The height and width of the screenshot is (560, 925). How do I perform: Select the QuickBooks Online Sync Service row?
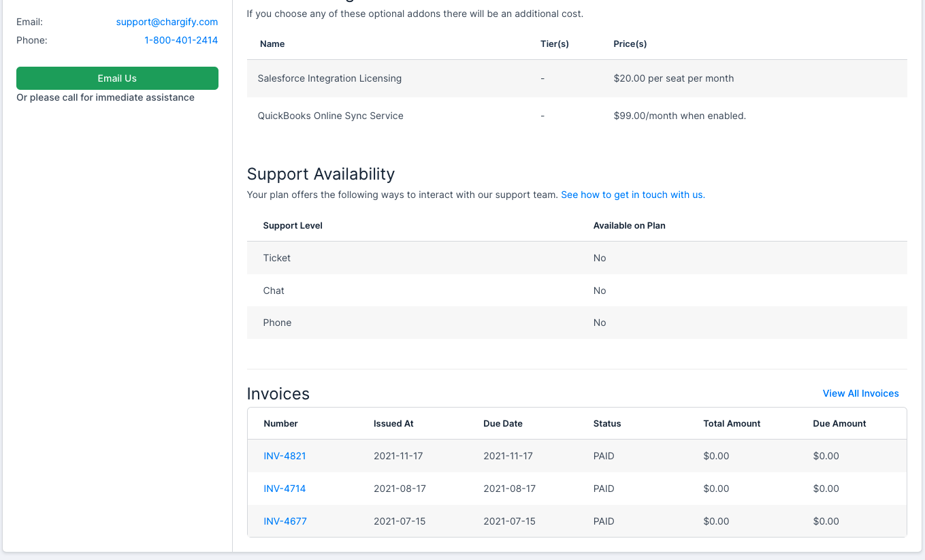(330, 116)
